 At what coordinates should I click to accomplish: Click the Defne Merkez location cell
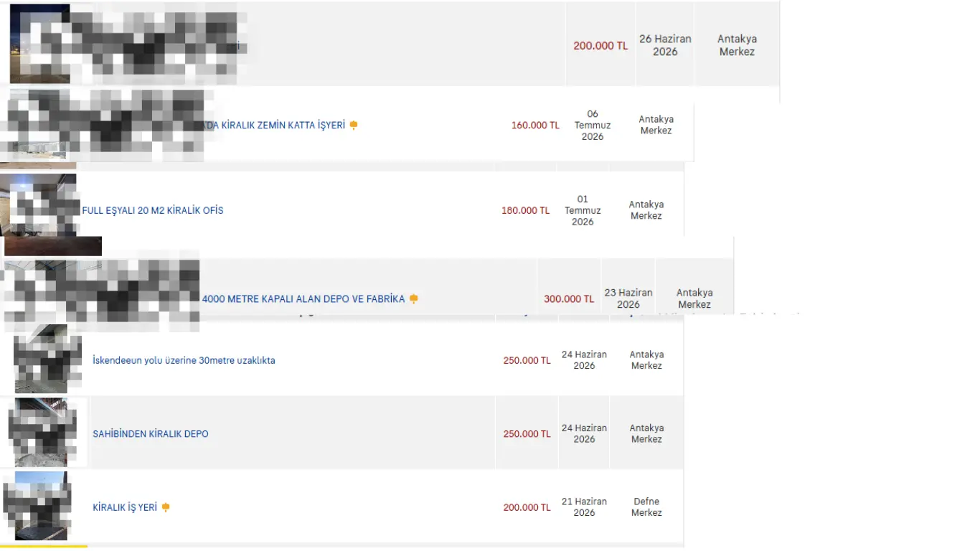point(646,507)
